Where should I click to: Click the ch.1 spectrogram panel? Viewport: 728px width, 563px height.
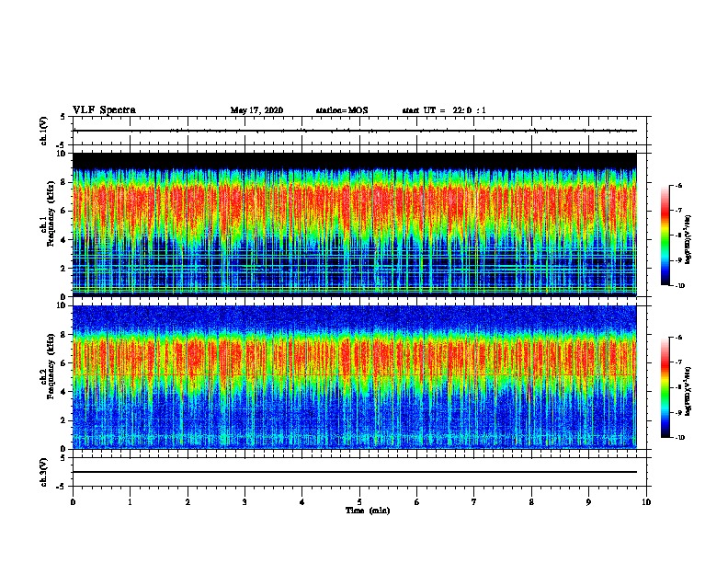point(355,224)
